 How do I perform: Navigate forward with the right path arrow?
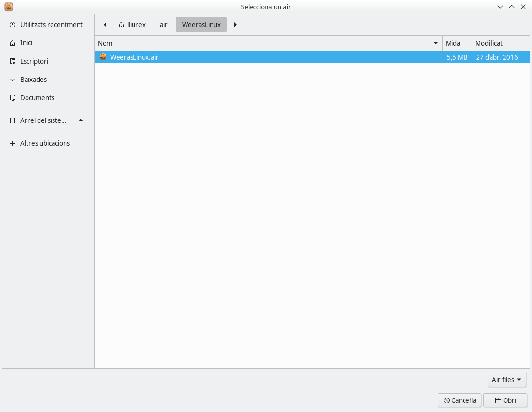coord(235,25)
